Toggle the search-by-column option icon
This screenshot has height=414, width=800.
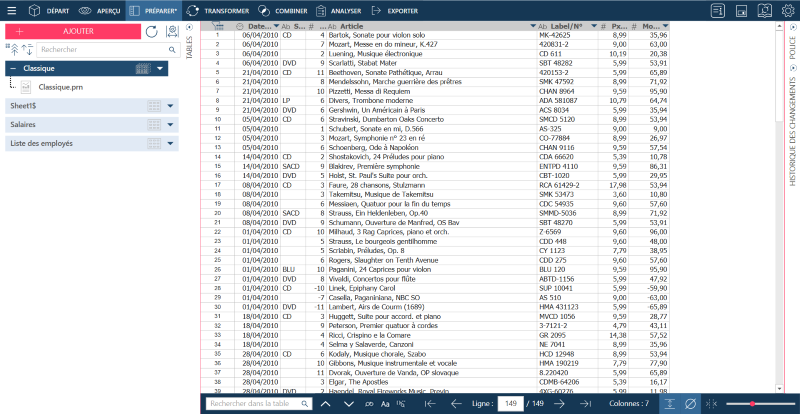[x=401, y=404]
